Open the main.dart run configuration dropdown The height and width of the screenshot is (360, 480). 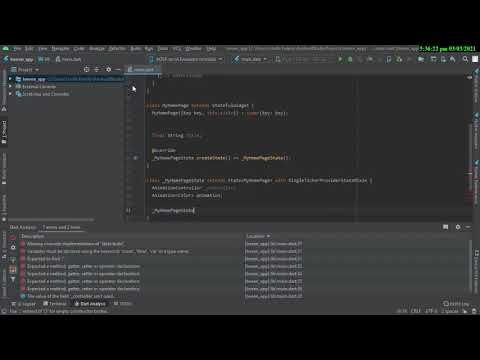(x=250, y=59)
